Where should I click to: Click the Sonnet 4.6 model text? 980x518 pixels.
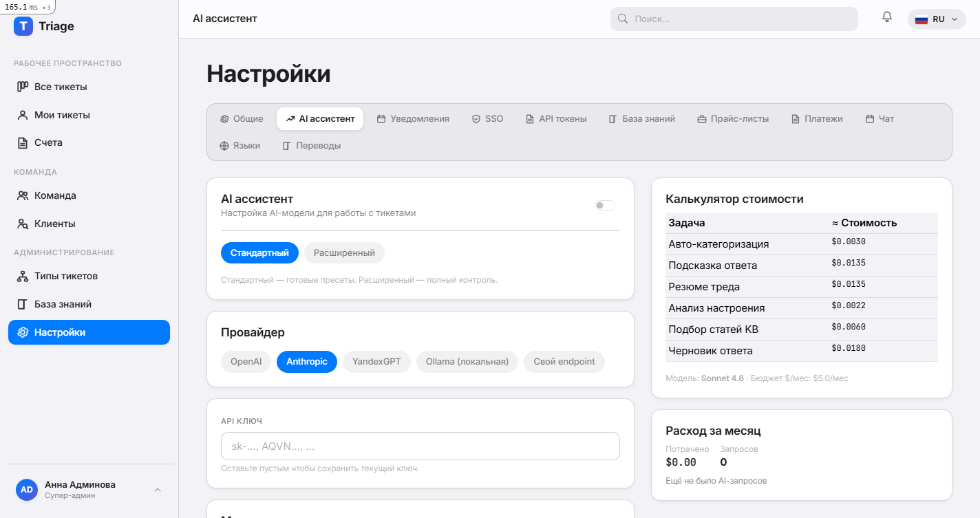click(x=723, y=378)
